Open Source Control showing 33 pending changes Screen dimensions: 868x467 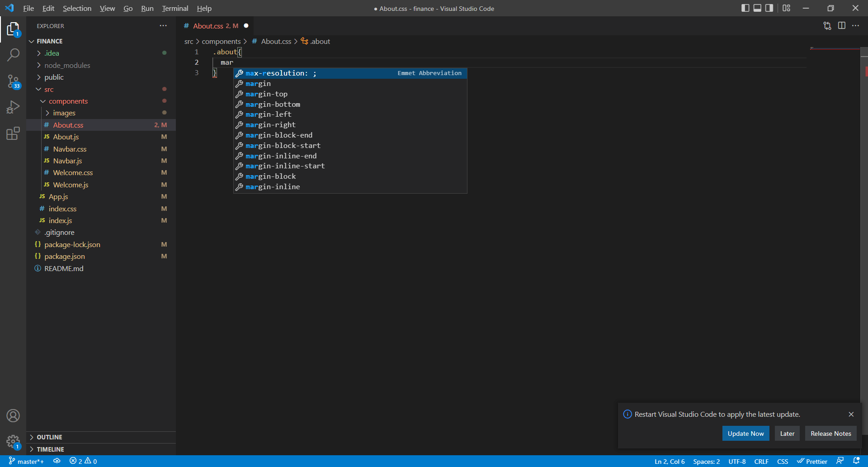(13, 81)
